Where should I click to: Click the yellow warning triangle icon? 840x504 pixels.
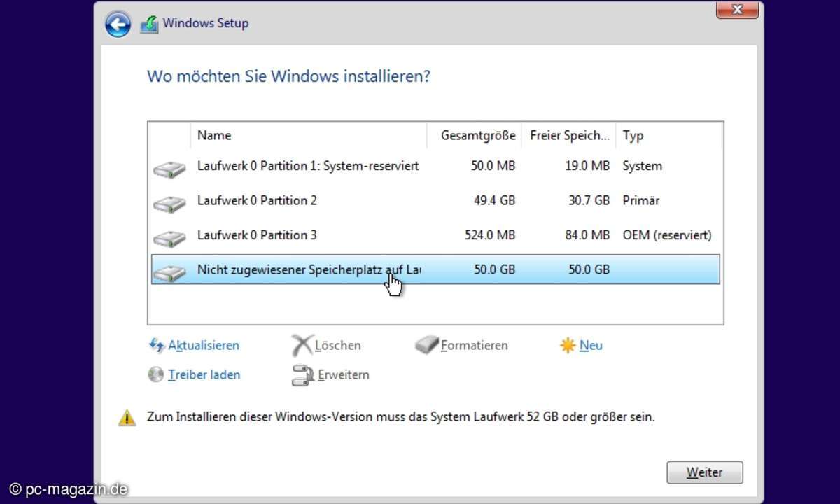coord(127,418)
